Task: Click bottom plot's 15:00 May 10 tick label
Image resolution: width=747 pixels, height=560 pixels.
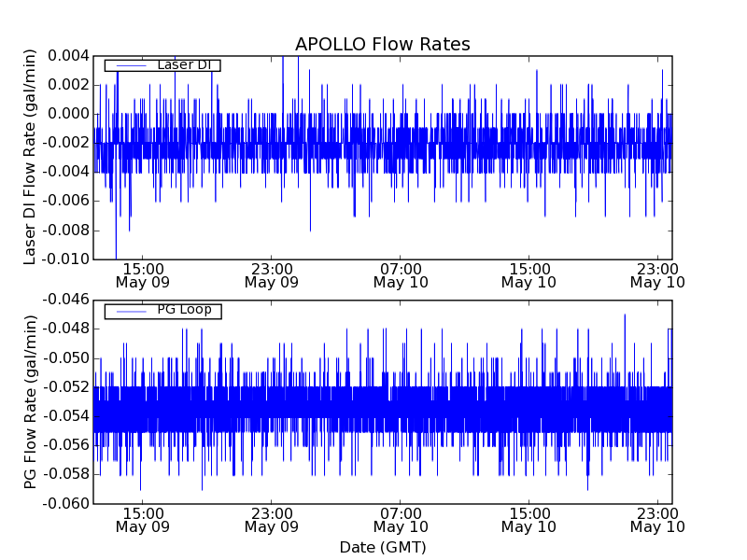Action: tap(529, 519)
